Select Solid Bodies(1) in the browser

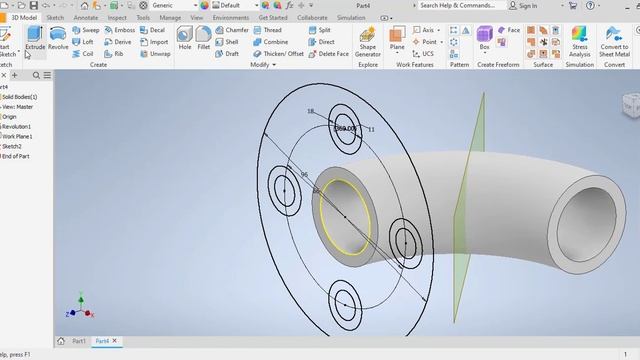19,97
